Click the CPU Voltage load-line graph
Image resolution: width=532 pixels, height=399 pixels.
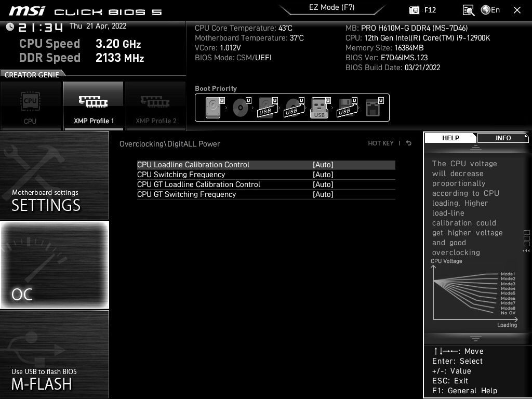[x=474, y=294]
